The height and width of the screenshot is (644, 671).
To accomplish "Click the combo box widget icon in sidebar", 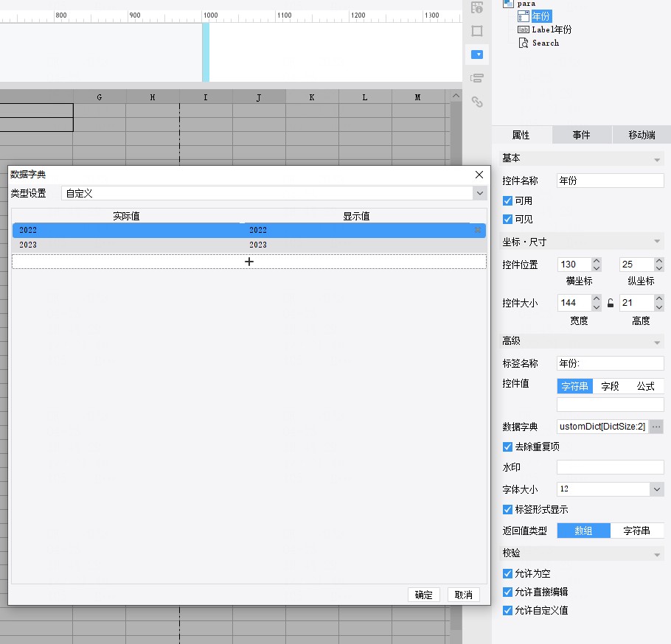I will (x=477, y=55).
